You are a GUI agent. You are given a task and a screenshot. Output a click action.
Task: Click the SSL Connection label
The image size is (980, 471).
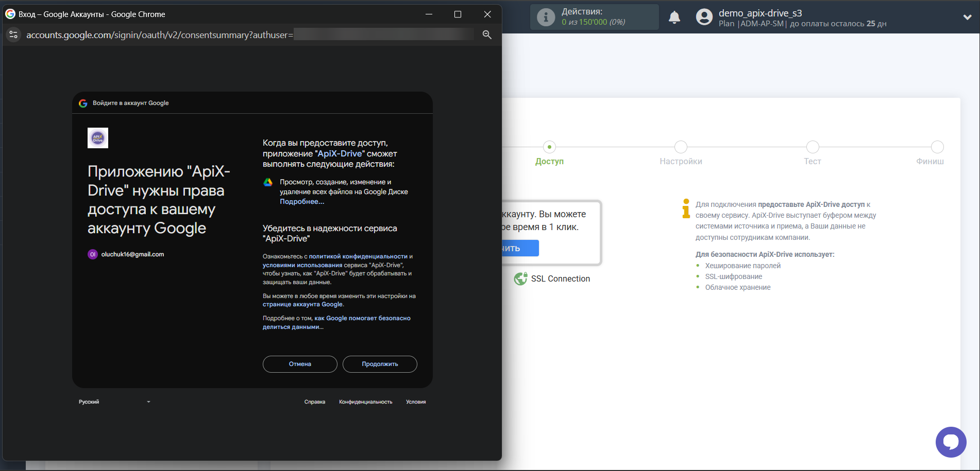click(560, 278)
